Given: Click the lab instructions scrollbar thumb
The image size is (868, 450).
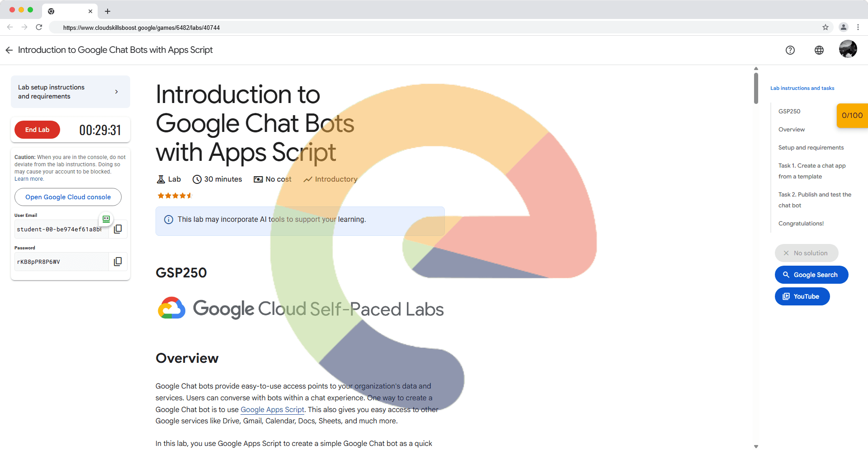Looking at the screenshot, I should (756, 88).
